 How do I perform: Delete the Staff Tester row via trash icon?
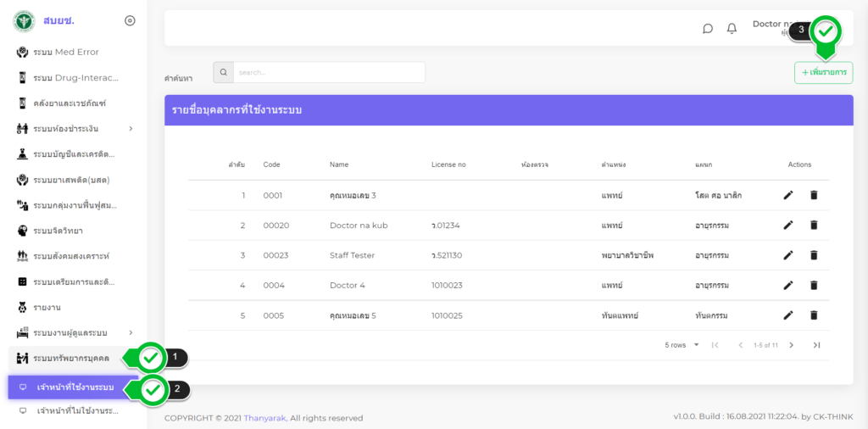[x=814, y=255]
